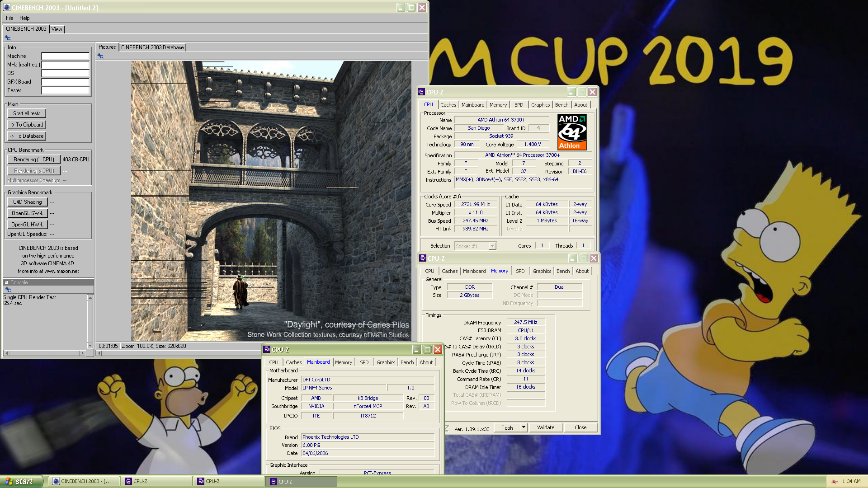This screenshot has height=488, width=868.
Task: Open the File menu in CINEBENCH
Action: pos(9,18)
